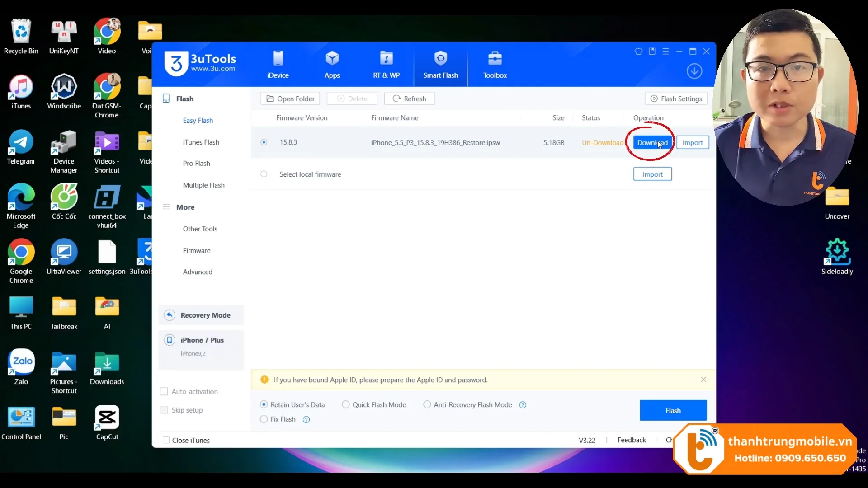The height and width of the screenshot is (488, 868).
Task: Open Firmware section in sidebar
Action: tap(197, 250)
